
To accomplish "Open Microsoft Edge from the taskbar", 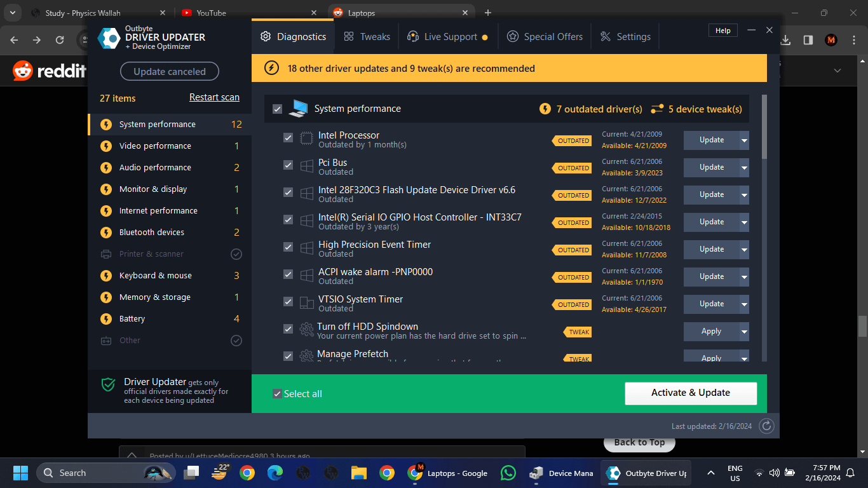I will click(x=275, y=473).
